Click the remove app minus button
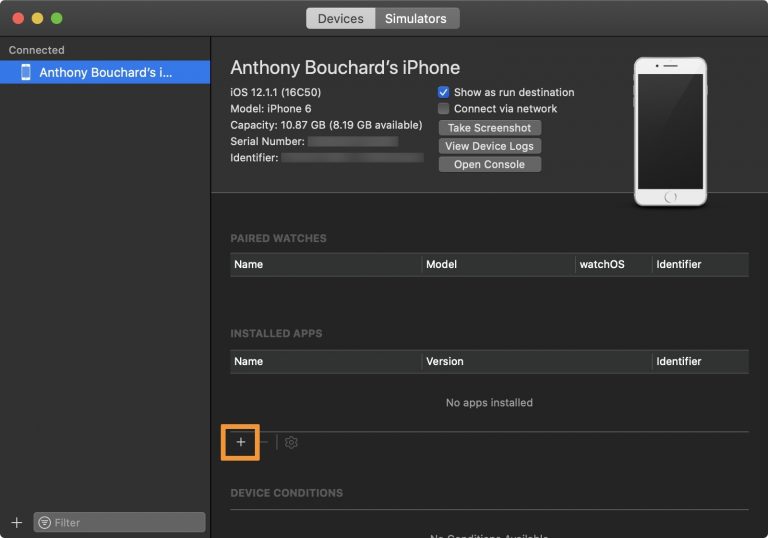This screenshot has width=768, height=538. [264, 442]
